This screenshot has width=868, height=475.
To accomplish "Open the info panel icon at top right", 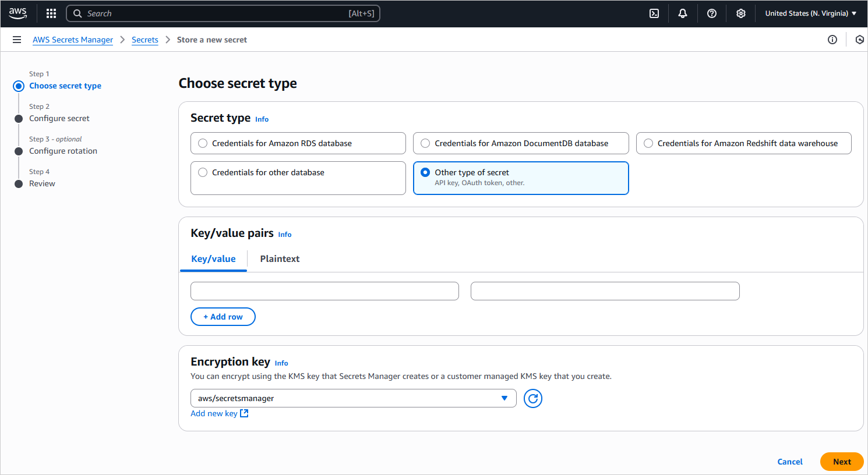I will [832, 40].
